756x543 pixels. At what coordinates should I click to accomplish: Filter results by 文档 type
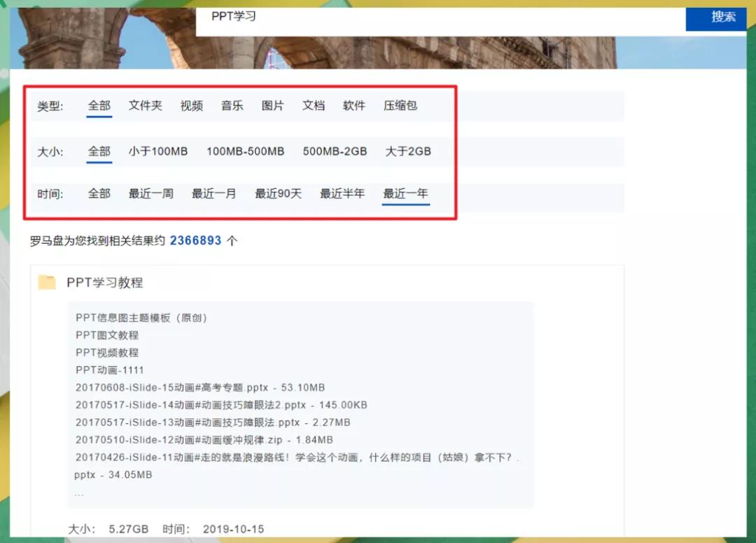point(313,106)
